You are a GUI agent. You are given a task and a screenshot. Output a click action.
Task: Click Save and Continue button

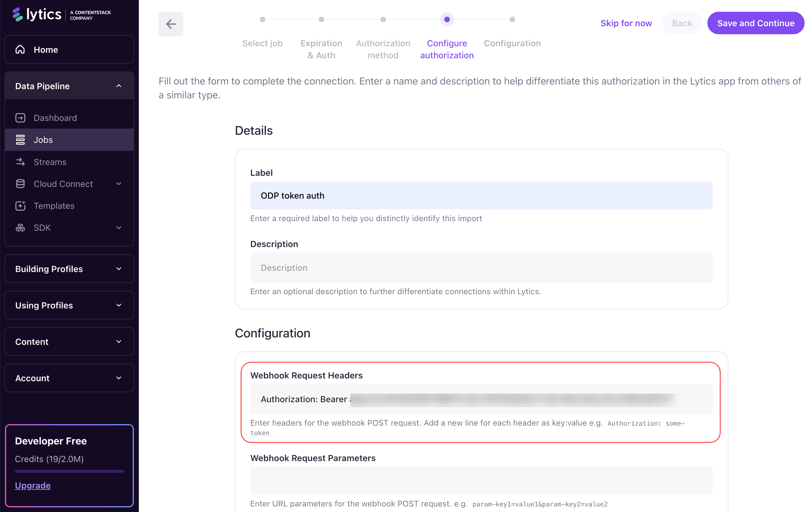point(755,23)
